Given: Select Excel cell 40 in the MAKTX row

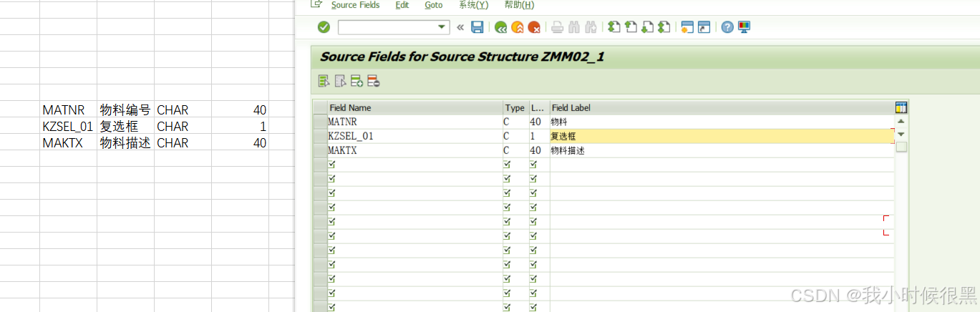Looking at the screenshot, I should (240, 142).
